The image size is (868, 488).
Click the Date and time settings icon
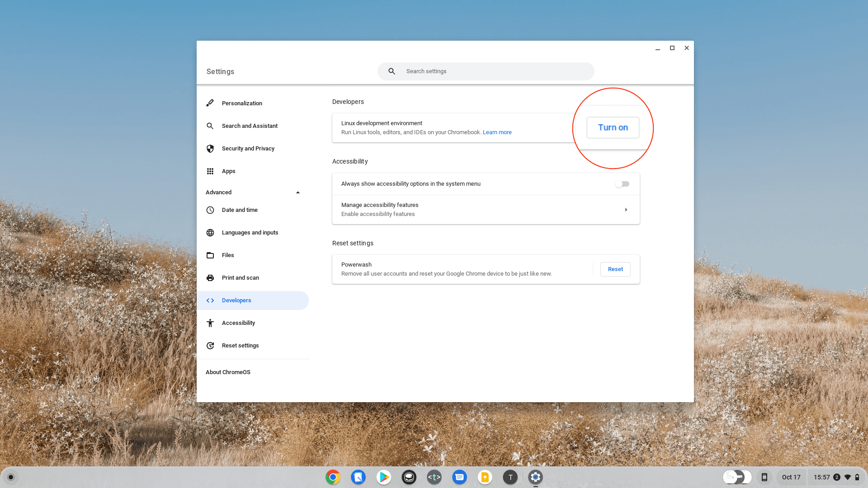point(210,210)
